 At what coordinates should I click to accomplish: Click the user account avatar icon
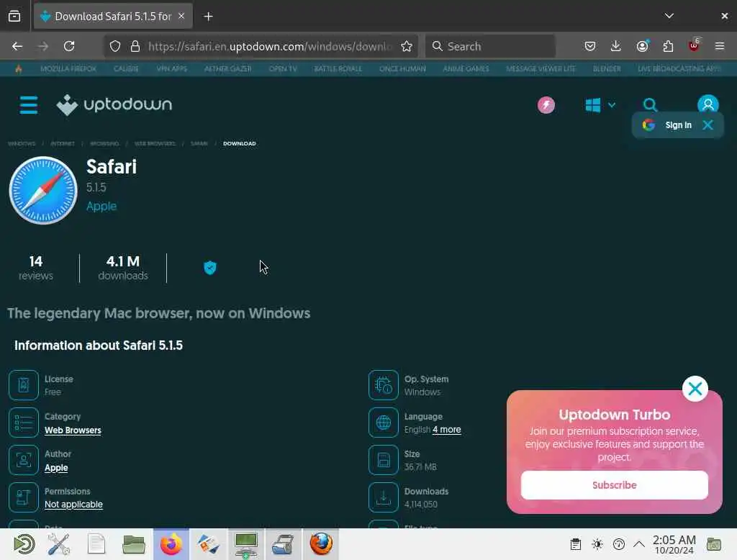click(x=708, y=104)
